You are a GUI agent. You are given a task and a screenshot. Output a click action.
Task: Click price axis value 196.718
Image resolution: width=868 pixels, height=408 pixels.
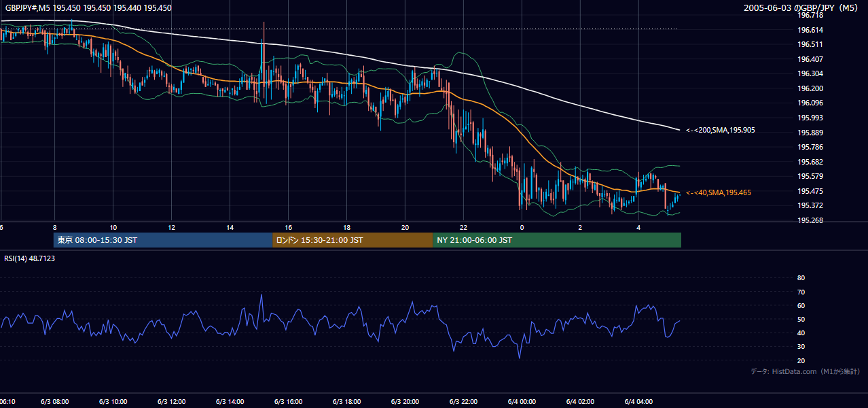coord(811,15)
